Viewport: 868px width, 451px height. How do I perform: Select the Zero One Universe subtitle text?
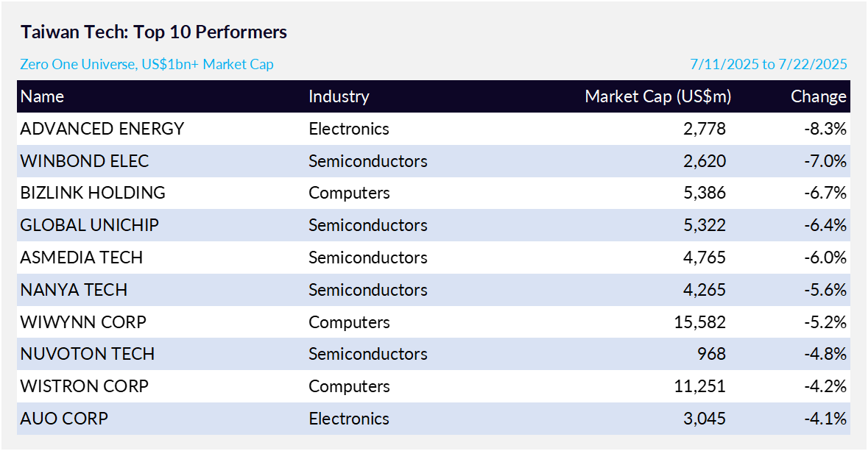point(147,64)
